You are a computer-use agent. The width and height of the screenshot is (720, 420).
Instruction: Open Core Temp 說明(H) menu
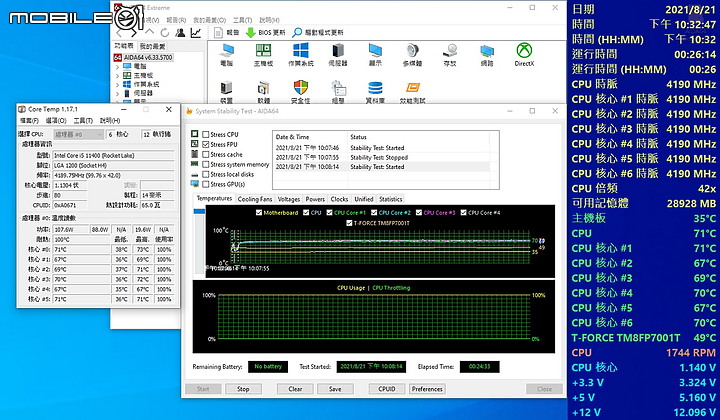(x=110, y=120)
